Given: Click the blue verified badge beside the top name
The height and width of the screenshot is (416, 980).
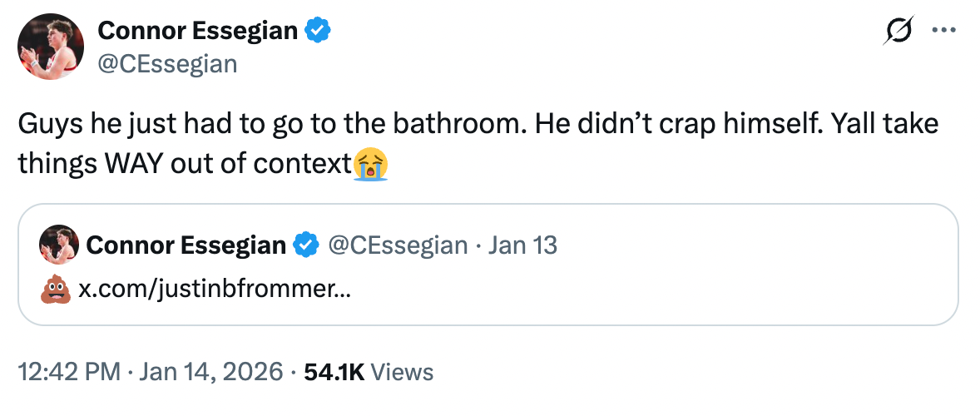Looking at the screenshot, I should click(x=318, y=32).
